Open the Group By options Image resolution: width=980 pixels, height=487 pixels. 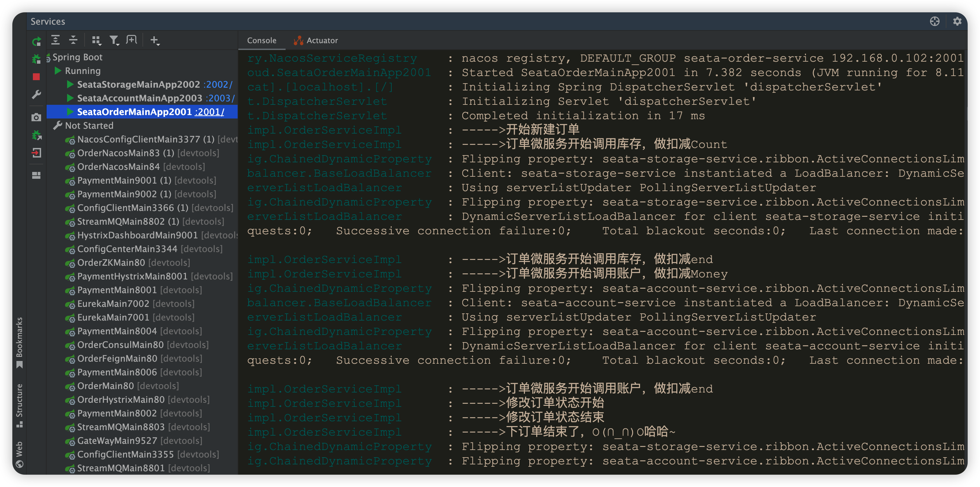pyautogui.click(x=97, y=40)
